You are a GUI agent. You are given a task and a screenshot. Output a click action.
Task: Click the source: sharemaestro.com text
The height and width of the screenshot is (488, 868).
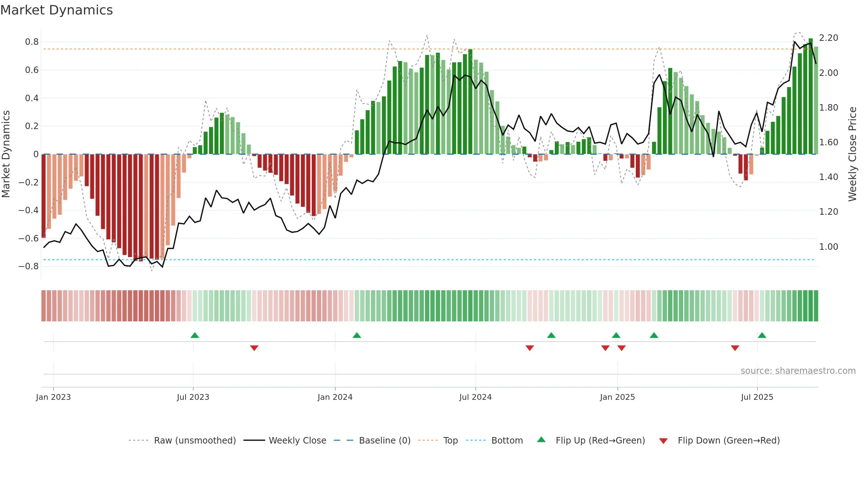point(798,371)
